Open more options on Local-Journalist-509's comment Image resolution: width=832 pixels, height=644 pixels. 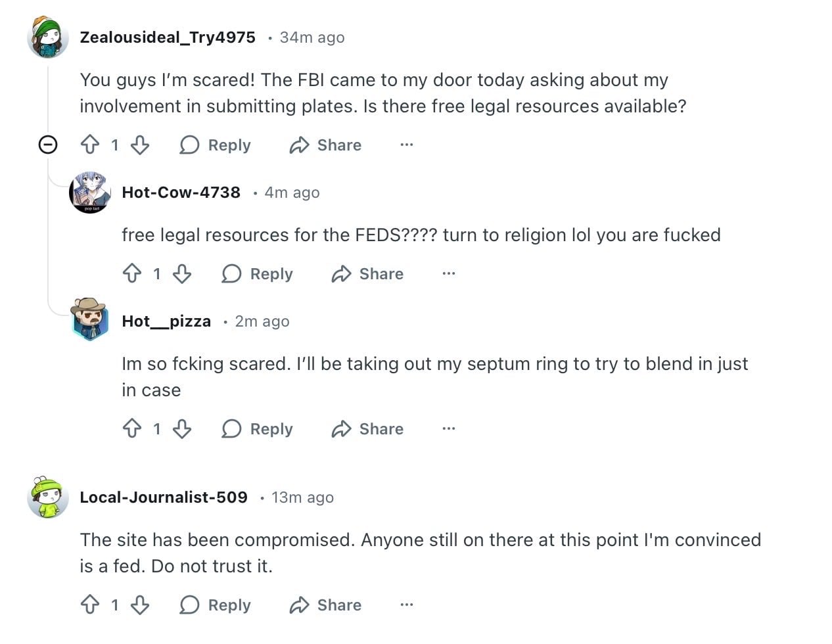pyautogui.click(x=407, y=605)
